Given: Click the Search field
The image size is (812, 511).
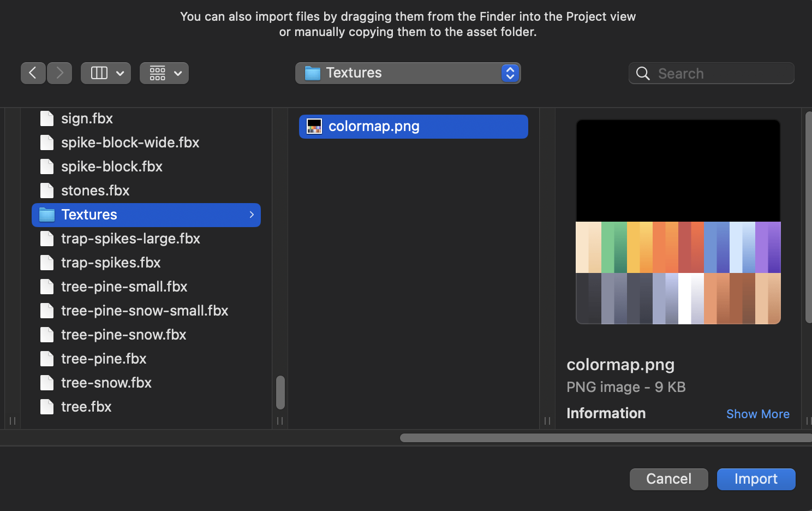Looking at the screenshot, I should click(x=721, y=73).
